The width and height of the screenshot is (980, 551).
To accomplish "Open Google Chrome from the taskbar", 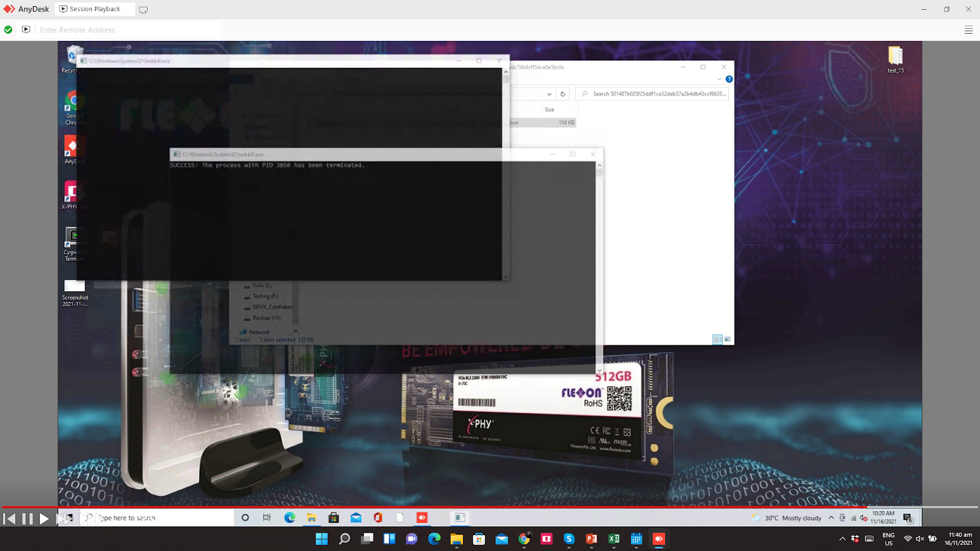I will tap(524, 539).
